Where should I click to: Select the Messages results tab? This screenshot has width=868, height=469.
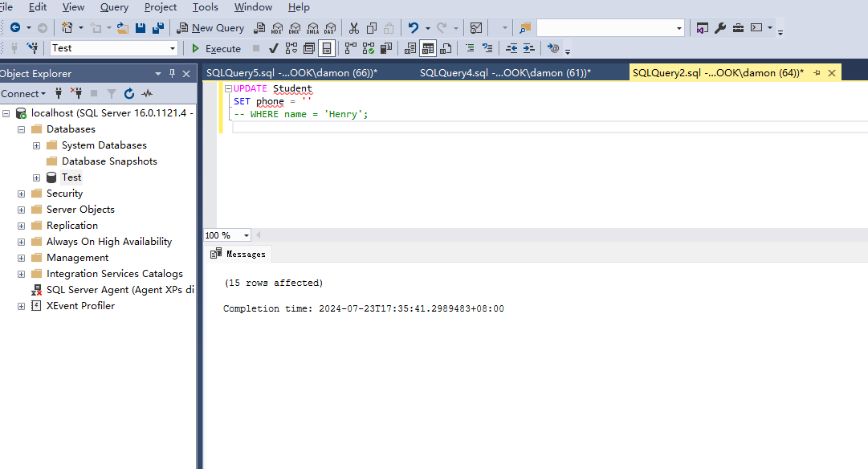coord(238,254)
